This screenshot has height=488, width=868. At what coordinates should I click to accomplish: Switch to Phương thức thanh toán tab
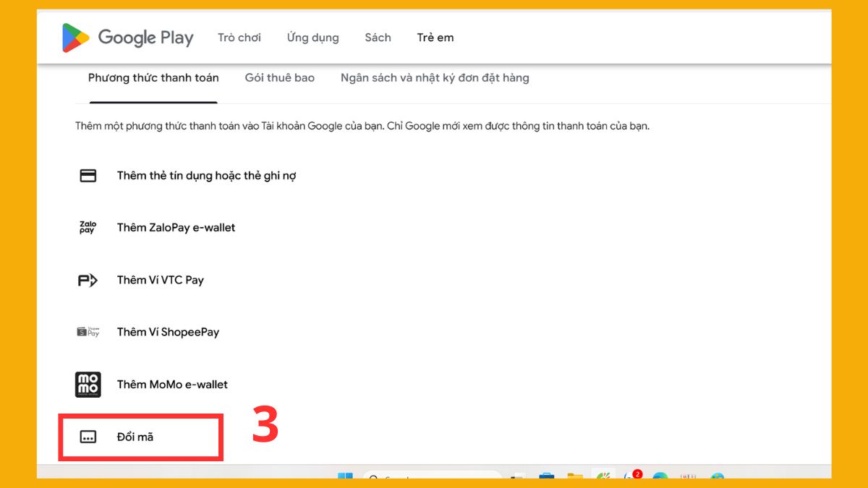click(153, 78)
